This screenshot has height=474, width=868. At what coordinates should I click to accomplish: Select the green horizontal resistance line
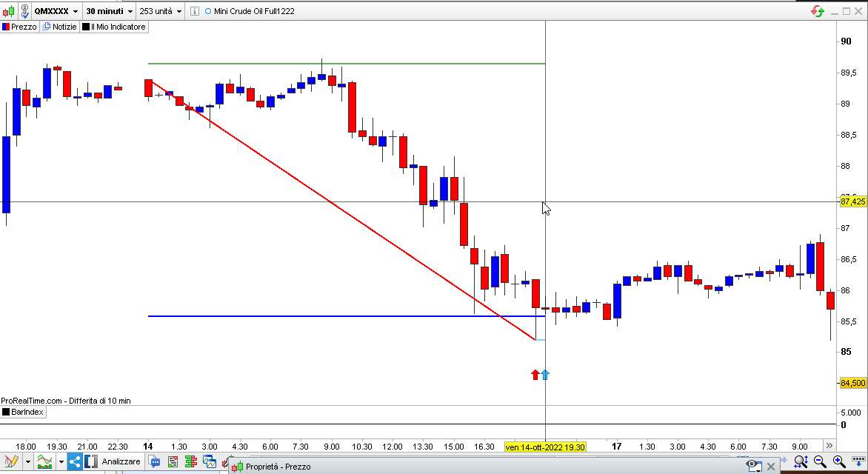coord(347,64)
